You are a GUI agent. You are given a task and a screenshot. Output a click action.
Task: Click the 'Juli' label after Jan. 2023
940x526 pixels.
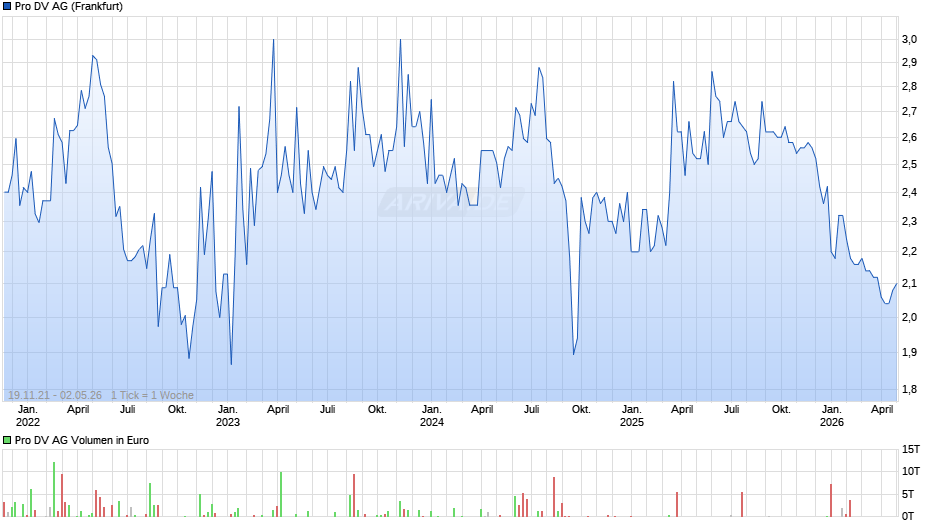(x=327, y=410)
